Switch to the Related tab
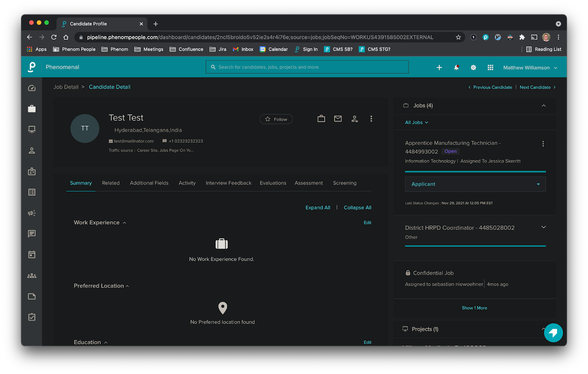This screenshot has height=374, width=588. (111, 183)
